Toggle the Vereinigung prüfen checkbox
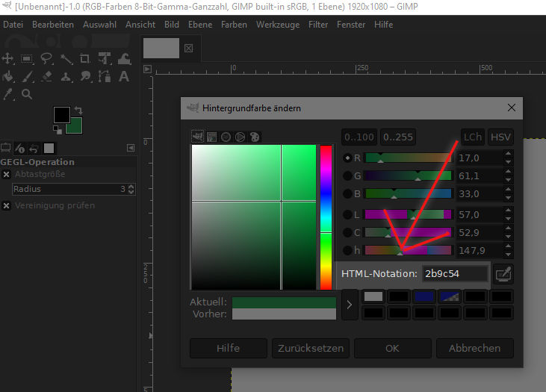 pyautogui.click(x=6, y=206)
